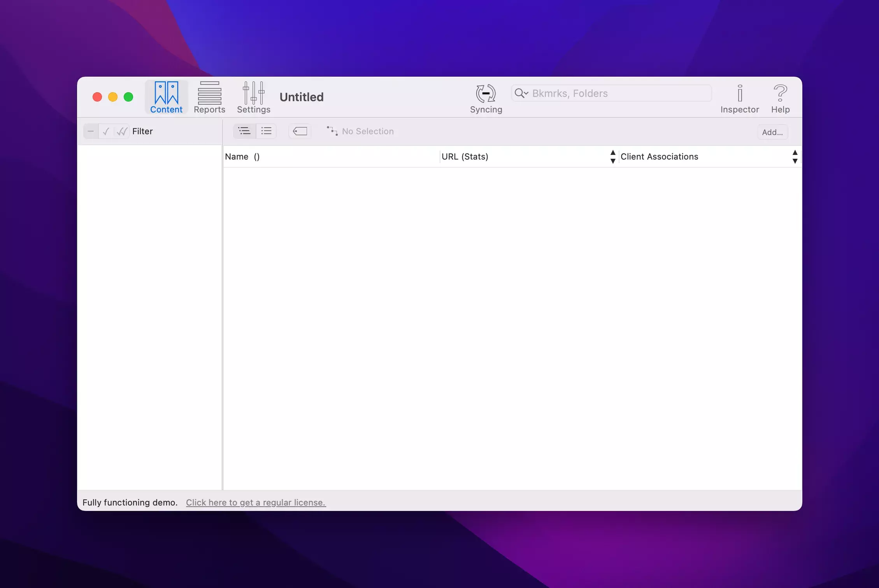Click into the Bkmrks, Folders search field
879x588 pixels.
coord(619,93)
